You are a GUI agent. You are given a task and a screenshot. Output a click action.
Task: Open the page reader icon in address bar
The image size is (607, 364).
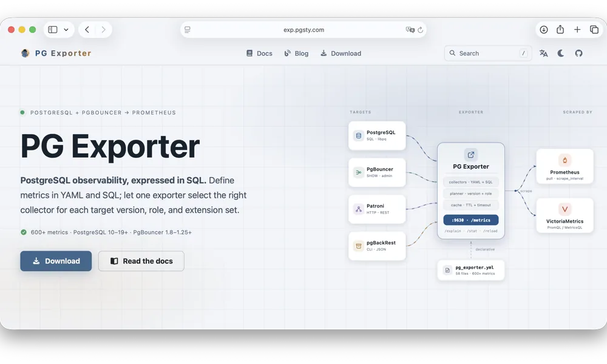coord(188,30)
